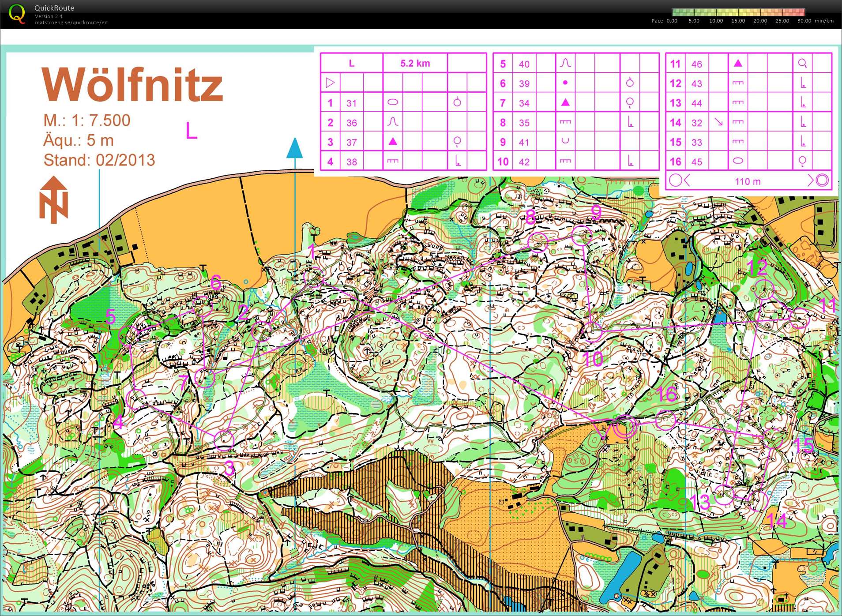The width and height of the screenshot is (842, 616).
Task: Click code 43 in the control 12 row
Action: (x=696, y=83)
